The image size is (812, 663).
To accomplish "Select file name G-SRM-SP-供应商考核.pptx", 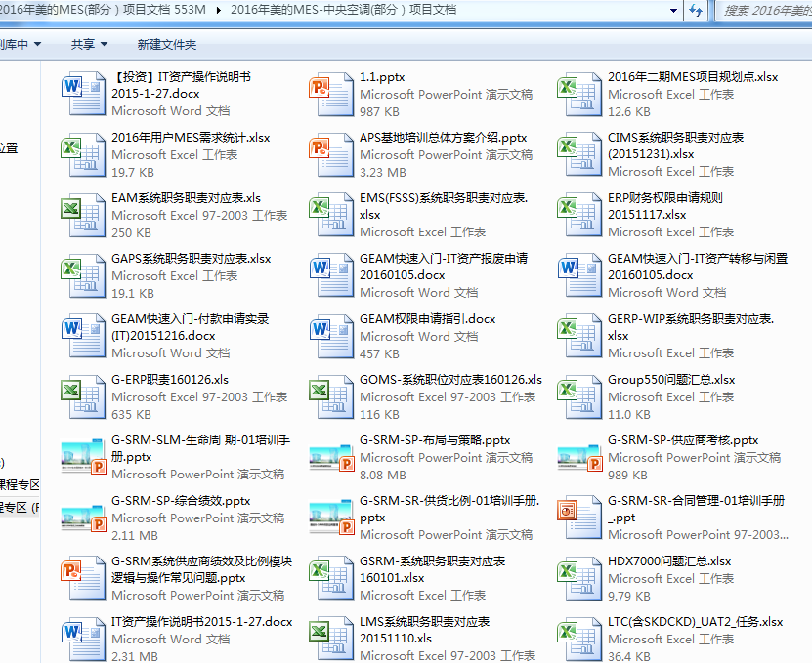I will pos(683,440).
